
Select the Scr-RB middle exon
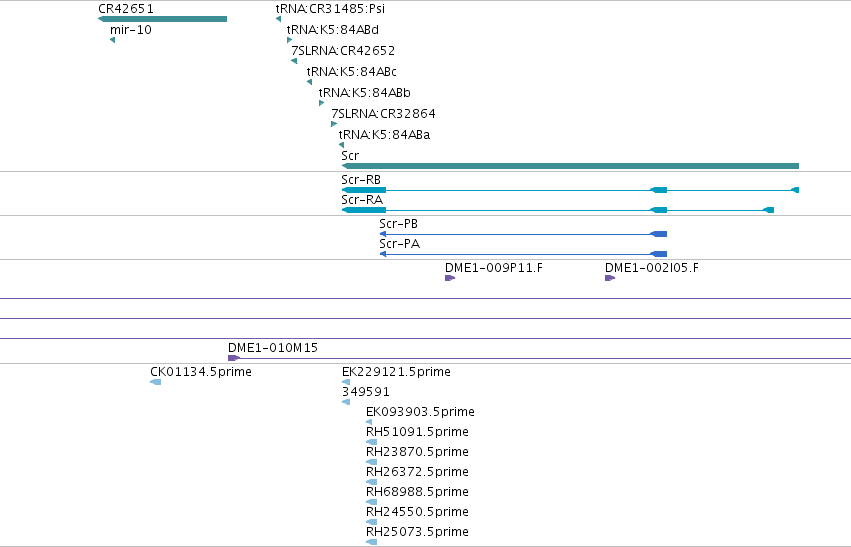pos(658,190)
